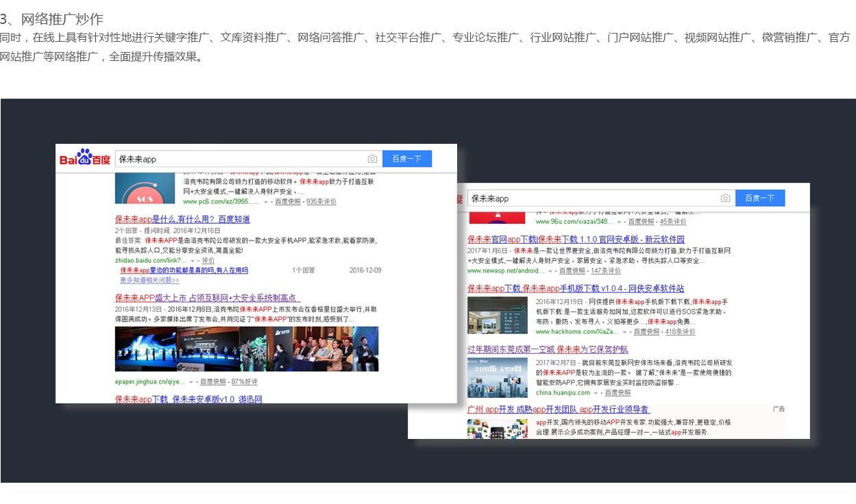The width and height of the screenshot is (856, 504).
Task: Click into the left Baidu search input field
Action: click(240, 159)
